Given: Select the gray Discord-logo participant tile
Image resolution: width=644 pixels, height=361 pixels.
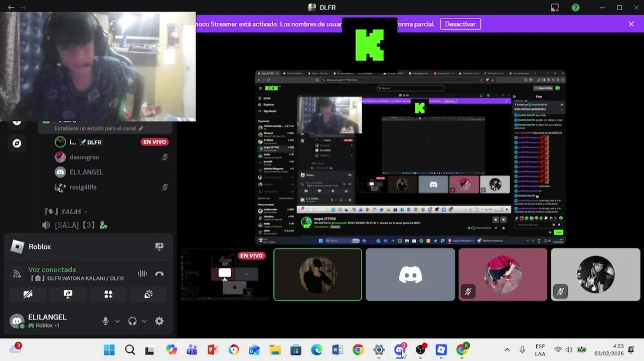Looking at the screenshot, I should click(x=410, y=274).
